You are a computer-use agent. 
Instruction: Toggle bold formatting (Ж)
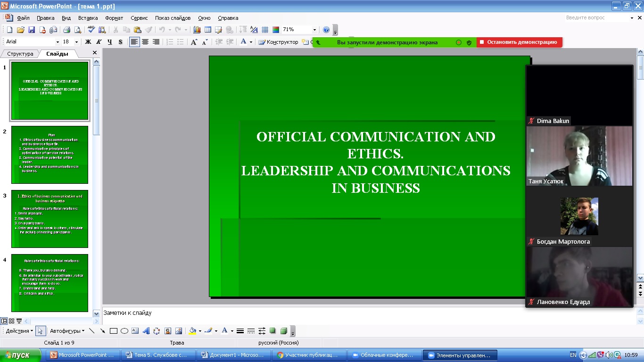pyautogui.click(x=88, y=42)
